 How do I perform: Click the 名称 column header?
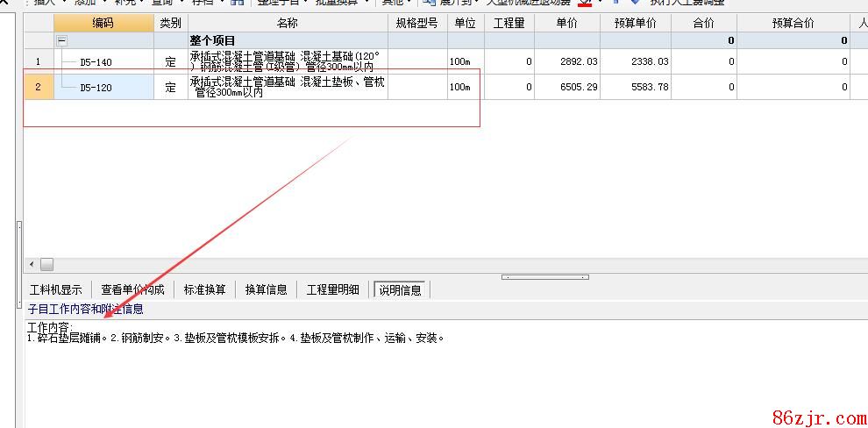point(288,23)
